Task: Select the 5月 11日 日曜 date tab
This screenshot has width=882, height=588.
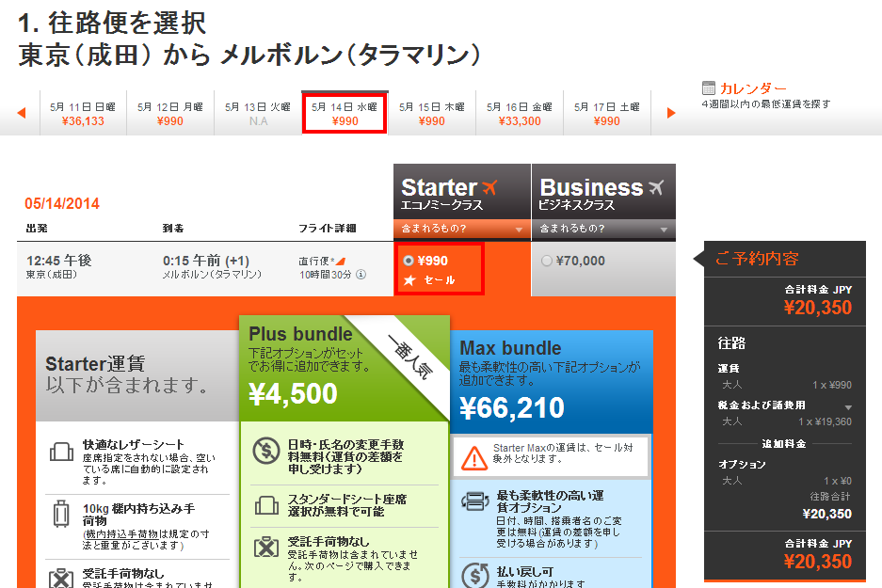Action: (83, 113)
